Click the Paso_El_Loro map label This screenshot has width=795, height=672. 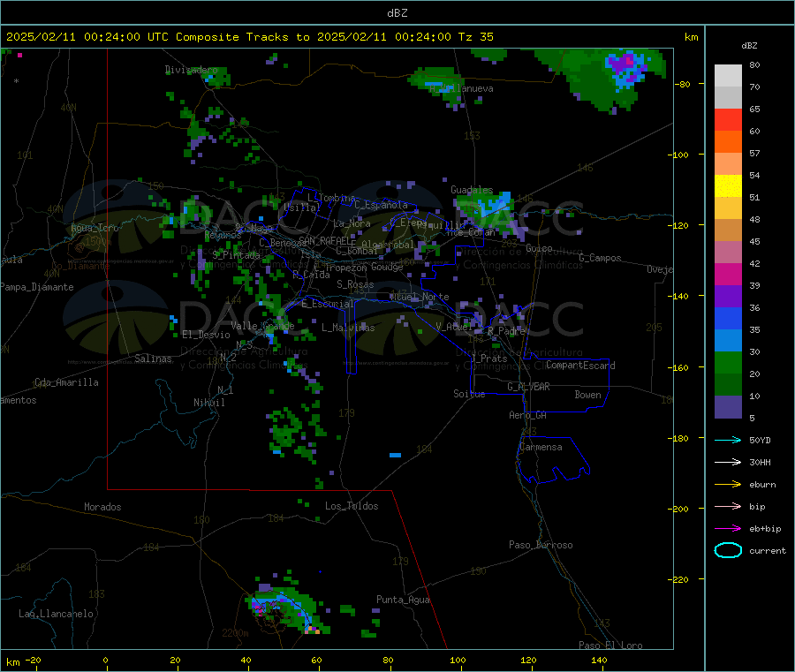point(610,646)
